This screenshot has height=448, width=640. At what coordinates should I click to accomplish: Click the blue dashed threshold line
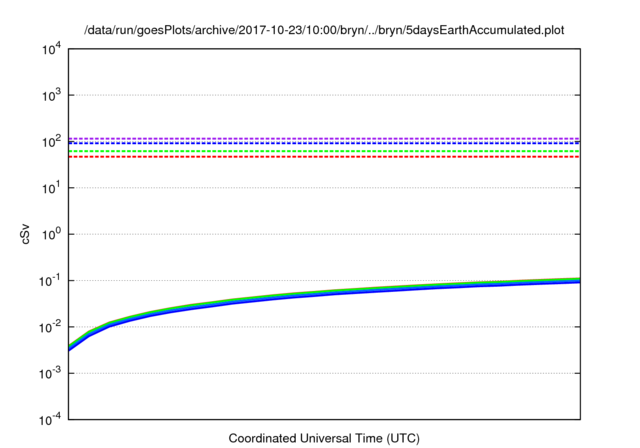click(324, 143)
